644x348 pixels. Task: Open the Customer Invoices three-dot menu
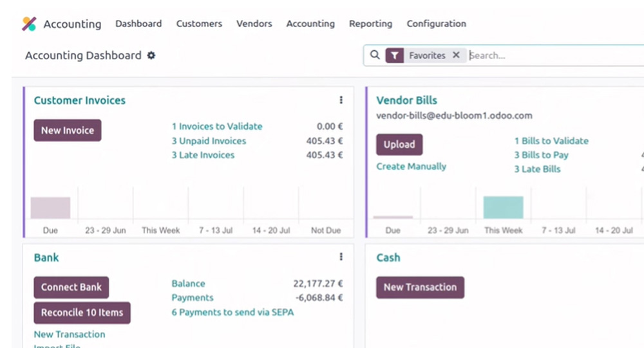(x=341, y=100)
